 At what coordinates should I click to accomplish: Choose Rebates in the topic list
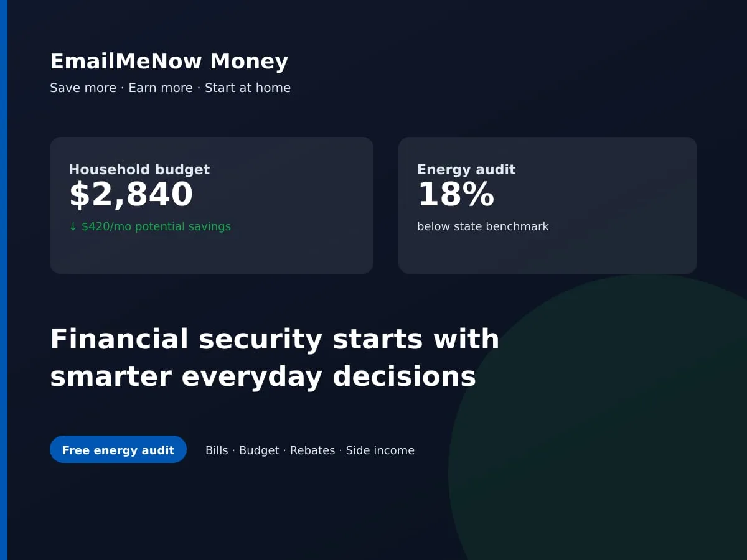point(312,450)
